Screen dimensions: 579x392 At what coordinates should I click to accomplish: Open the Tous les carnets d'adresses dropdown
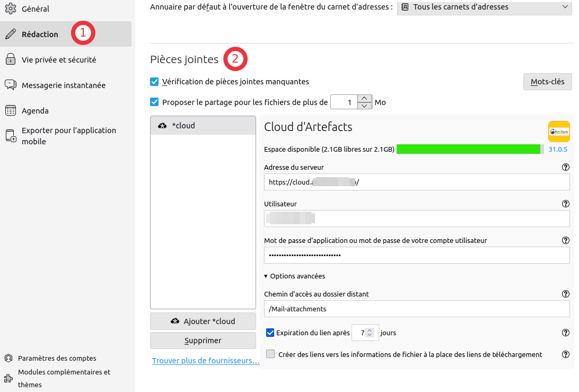pyautogui.click(x=484, y=7)
